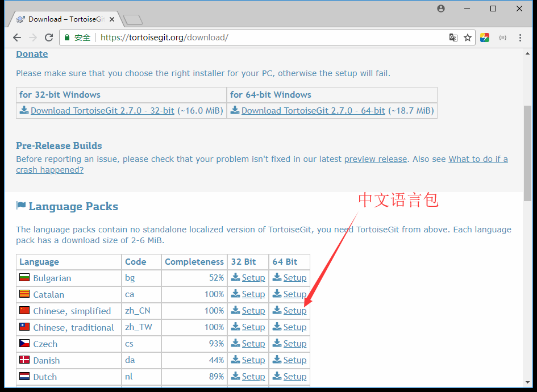Screen dimensions: 537x392
Task: Click the Language Packs heading
Action: 73,206
